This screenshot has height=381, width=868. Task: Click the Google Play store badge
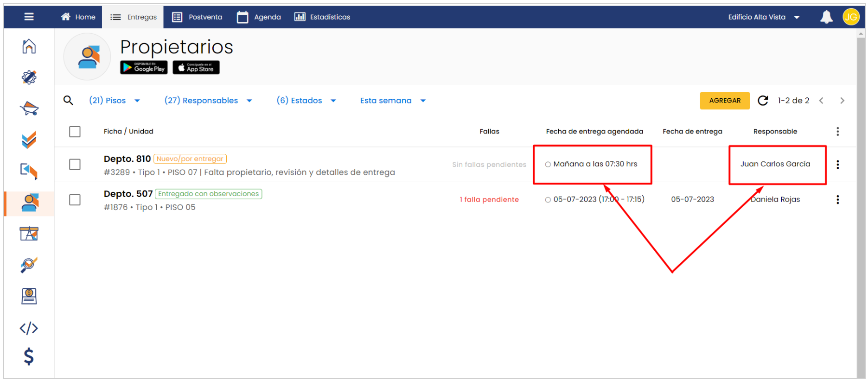pyautogui.click(x=144, y=68)
